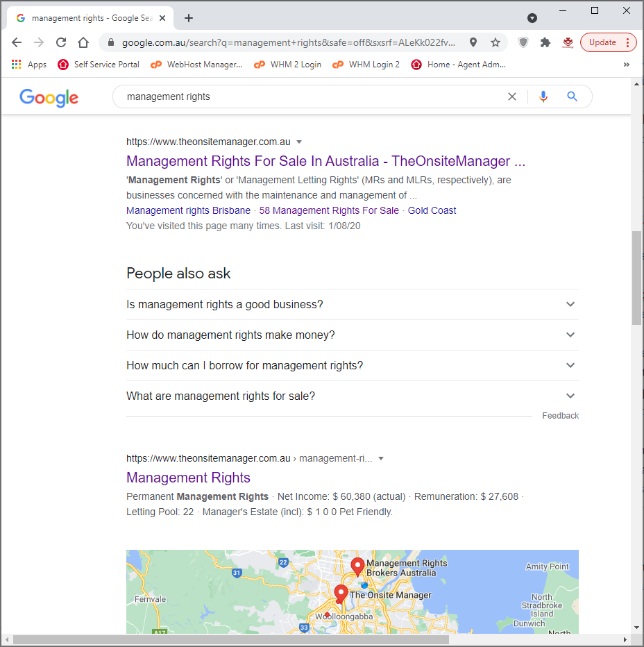Viewport: 644px width, 647px height.
Task: View site security lock info
Action: click(110, 42)
